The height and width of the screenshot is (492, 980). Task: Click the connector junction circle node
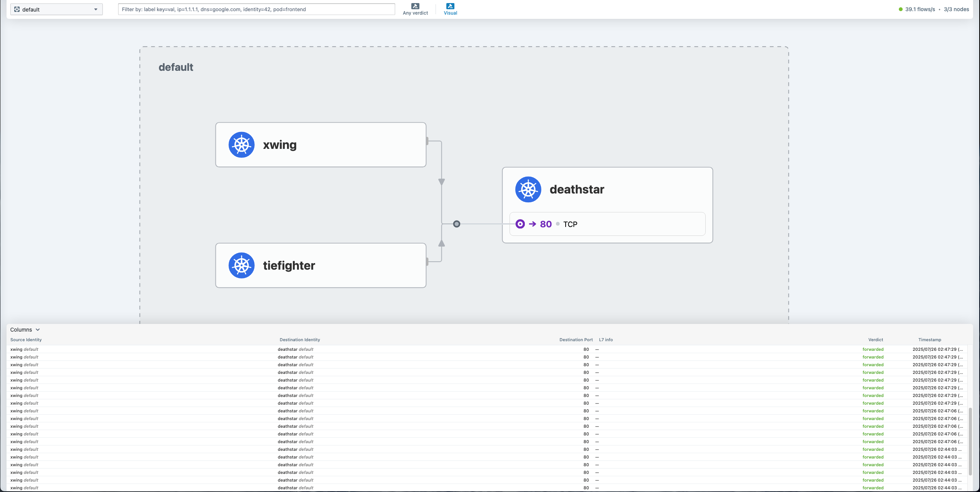click(x=456, y=224)
